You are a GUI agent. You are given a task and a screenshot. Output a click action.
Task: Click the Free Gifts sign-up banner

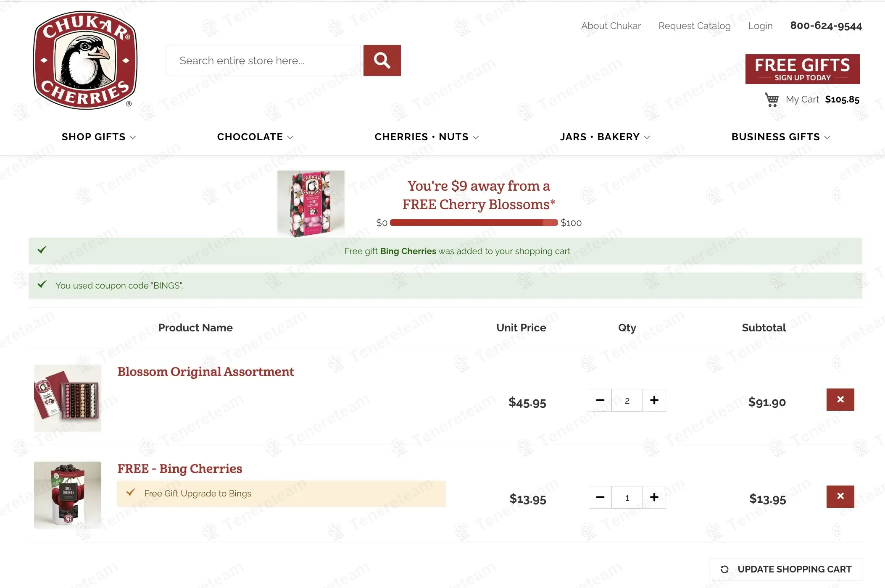802,69
